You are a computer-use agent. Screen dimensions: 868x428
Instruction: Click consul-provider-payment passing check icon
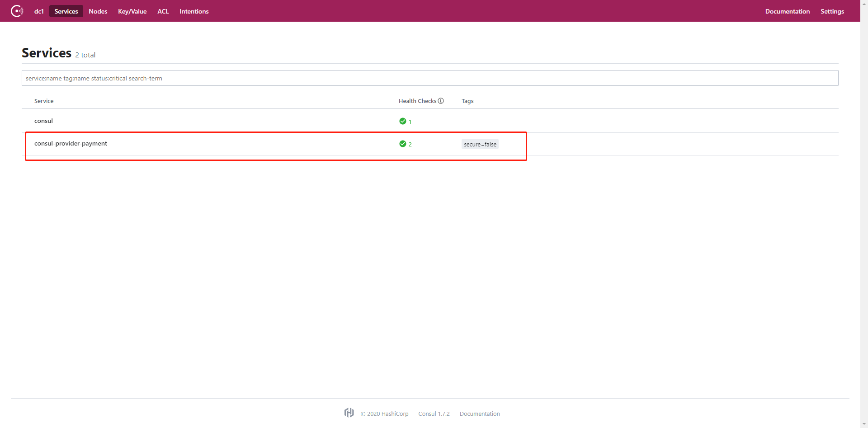tap(403, 144)
